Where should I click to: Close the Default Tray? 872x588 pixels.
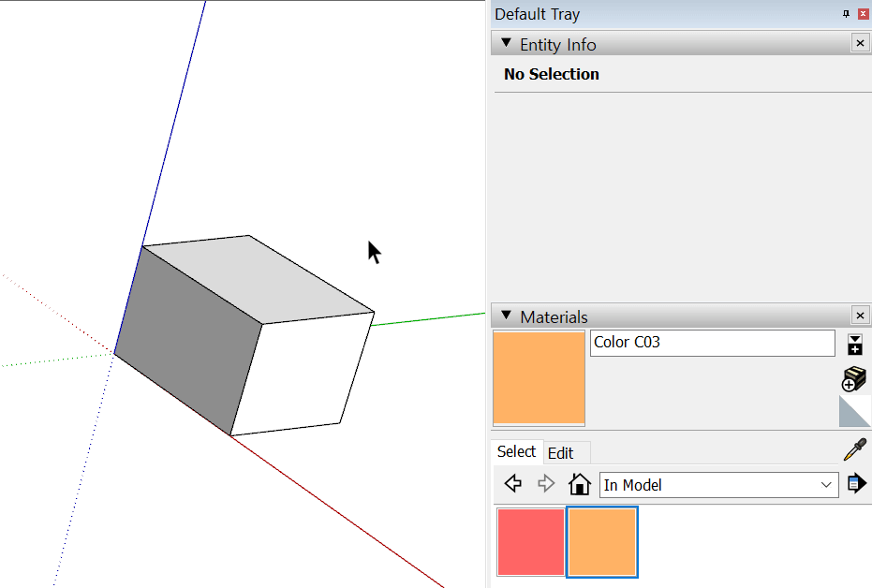[864, 14]
